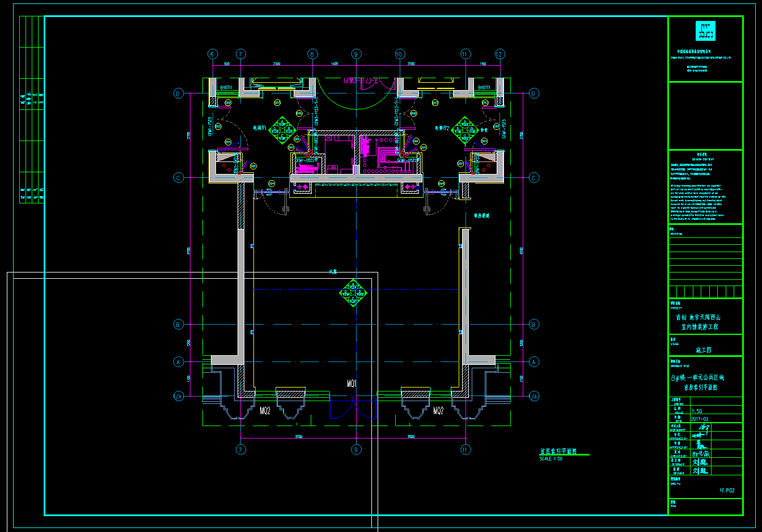762x532 pixels.
Task: Select axis bubble /A on the left side
Action: (179, 397)
